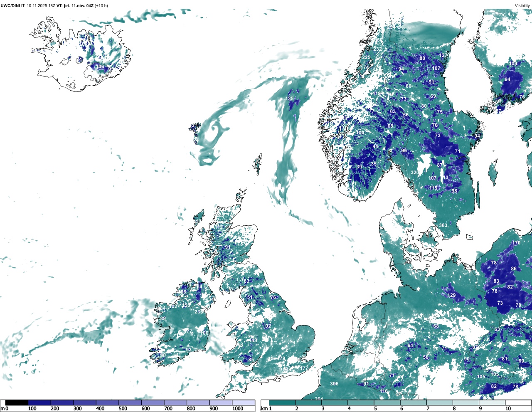This screenshot has height=412, width=532.
Task: Click the '115' value in southern Sweden
Action: point(433,188)
